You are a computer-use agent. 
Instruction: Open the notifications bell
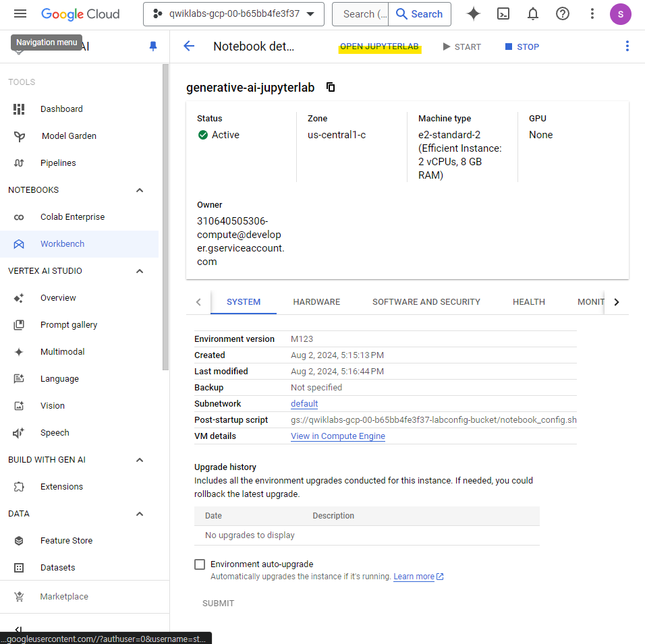533,14
